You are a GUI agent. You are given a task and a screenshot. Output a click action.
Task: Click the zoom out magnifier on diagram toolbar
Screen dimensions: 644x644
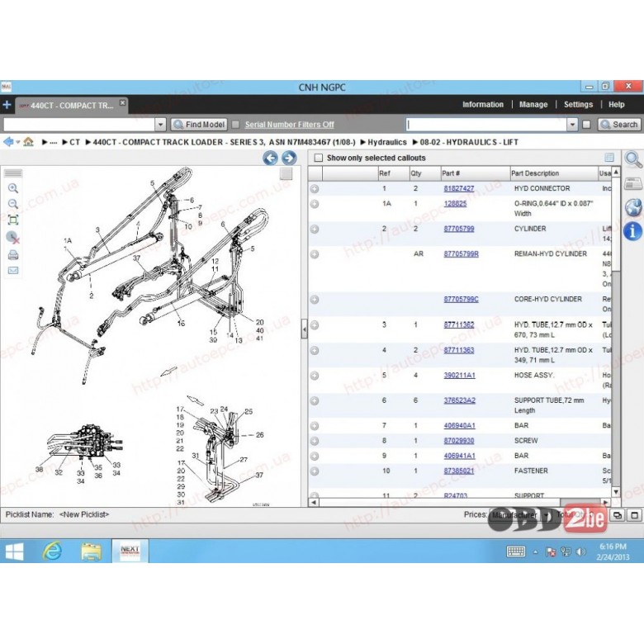click(13, 204)
